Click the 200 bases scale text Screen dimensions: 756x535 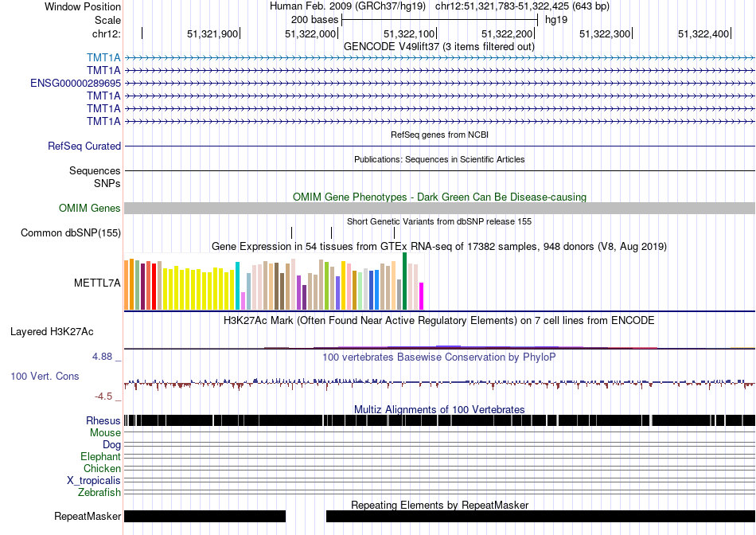[x=314, y=20]
